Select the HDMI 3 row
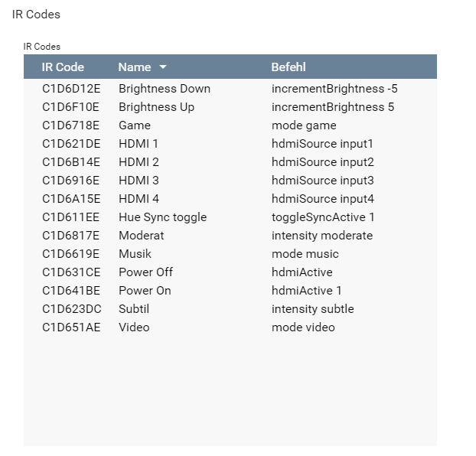 (139, 181)
